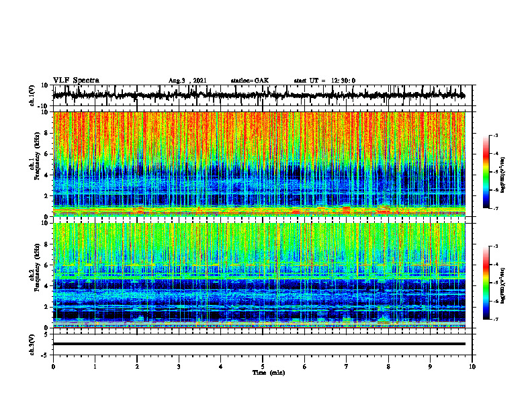Click time axis tick label "0"
This screenshot has height=411, width=532.
(53, 367)
